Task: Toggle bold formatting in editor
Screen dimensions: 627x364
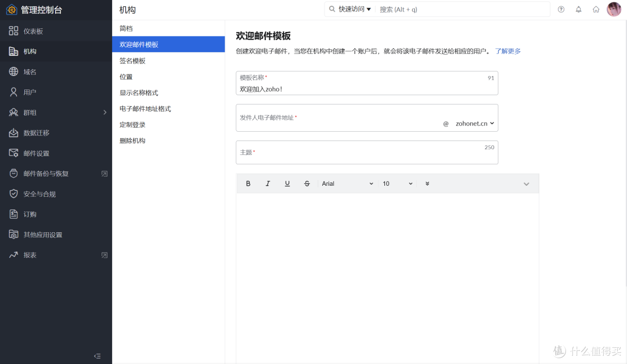Action: point(248,183)
